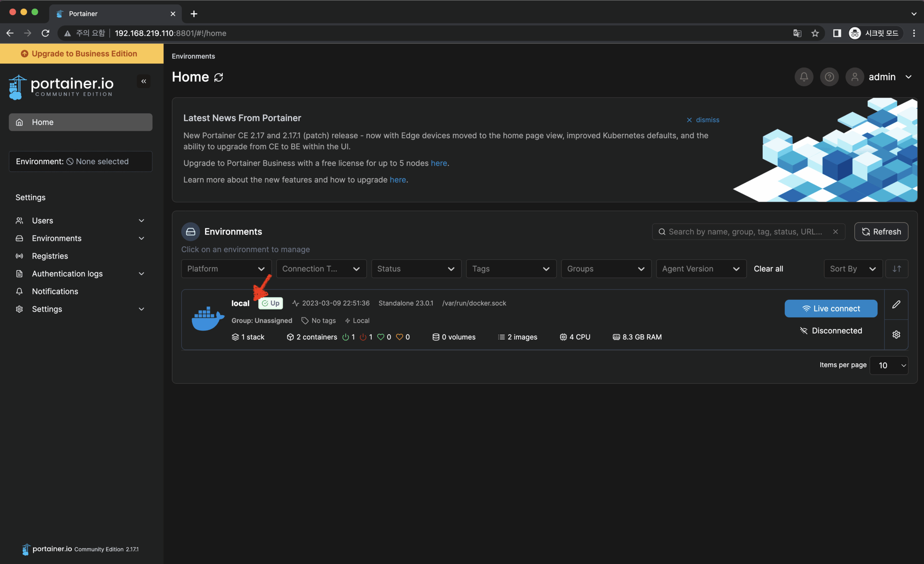924x564 pixels.
Task: Click the Live connect button
Action: click(831, 308)
